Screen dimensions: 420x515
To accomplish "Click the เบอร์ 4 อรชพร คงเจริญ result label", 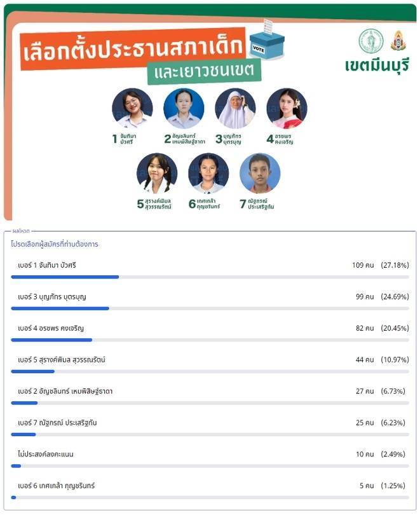I will [x=51, y=328].
